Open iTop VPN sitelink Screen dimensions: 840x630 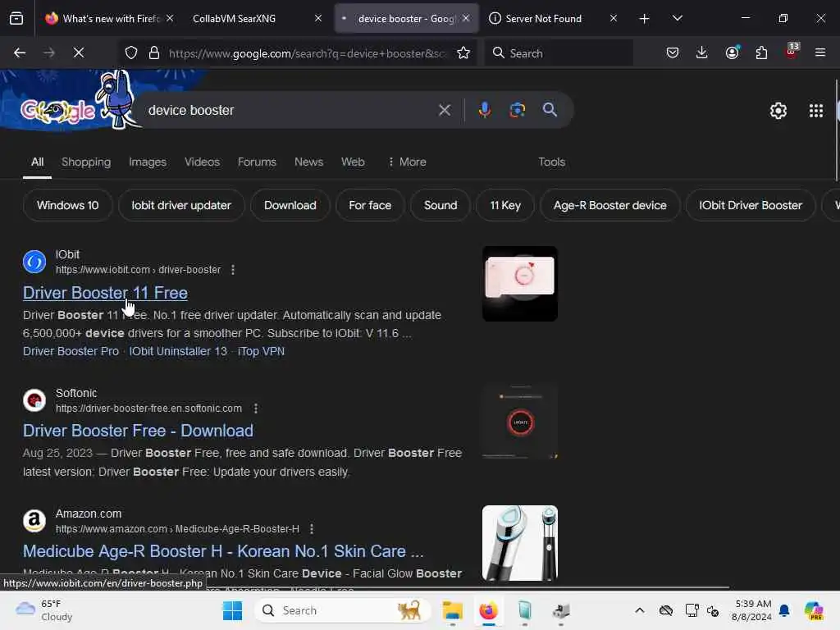[261, 351]
